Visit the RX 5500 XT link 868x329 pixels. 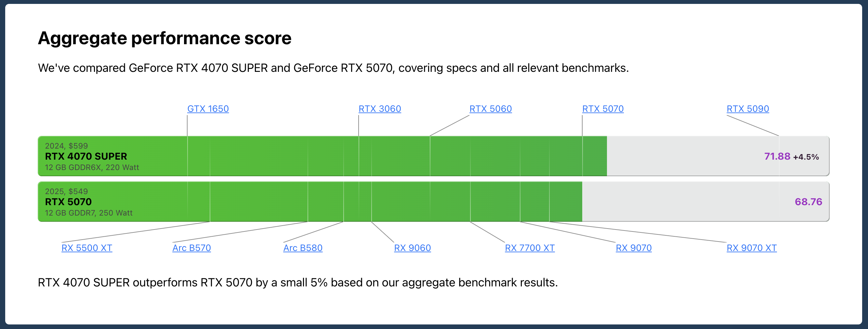pyautogui.click(x=86, y=248)
